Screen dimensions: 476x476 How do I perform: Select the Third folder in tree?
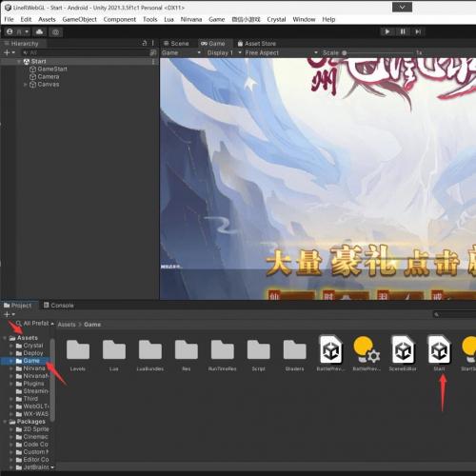[x=28, y=399]
